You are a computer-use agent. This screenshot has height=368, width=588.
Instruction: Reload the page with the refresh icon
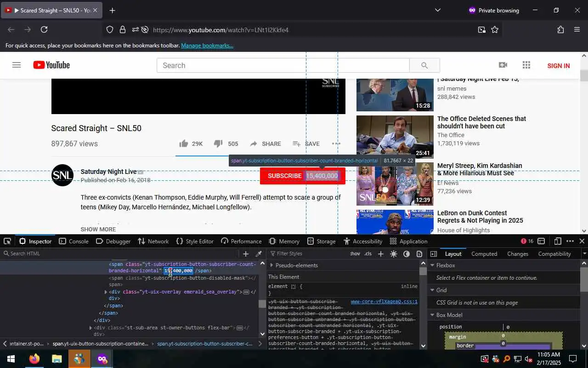[44, 30]
